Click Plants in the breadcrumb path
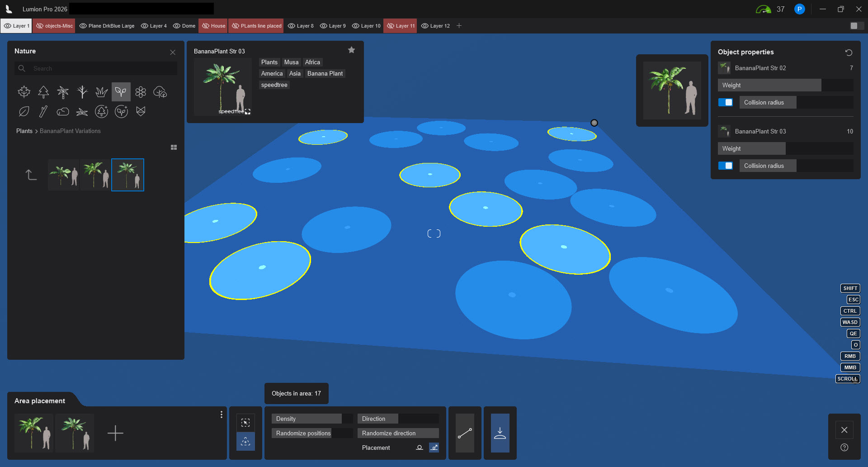This screenshot has height=467, width=868. 24,131
